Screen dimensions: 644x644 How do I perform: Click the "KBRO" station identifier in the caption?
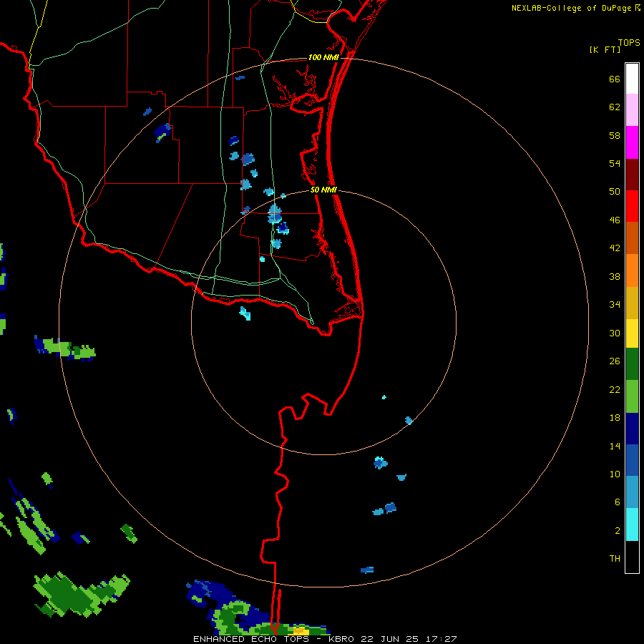pos(341,639)
